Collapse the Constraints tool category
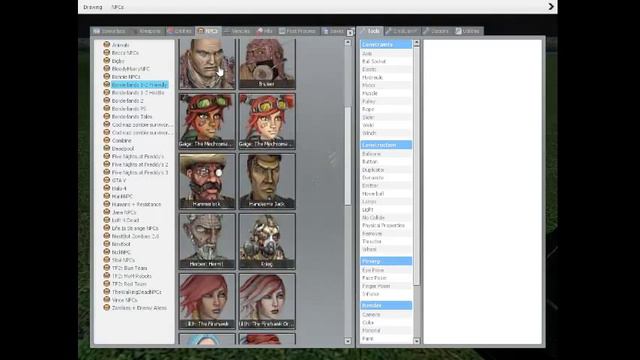This screenshot has width=640, height=360. [386, 44]
